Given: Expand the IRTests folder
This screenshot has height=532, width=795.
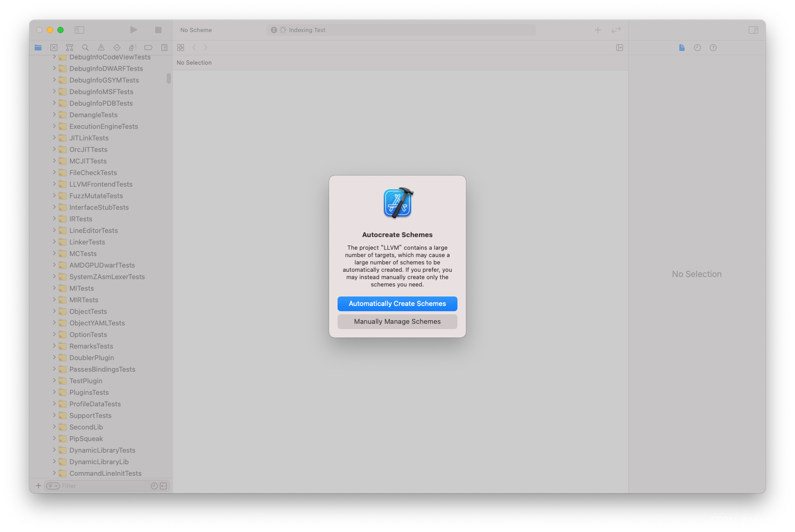Looking at the screenshot, I should (54, 219).
